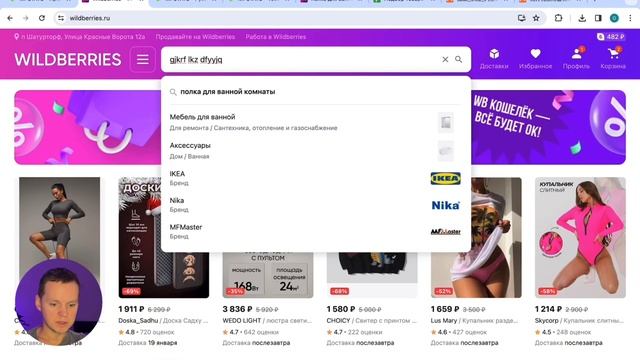Click Мебель для ванной thumbnail image
Image resolution: width=640 pixels, height=360 pixels.
click(x=446, y=122)
